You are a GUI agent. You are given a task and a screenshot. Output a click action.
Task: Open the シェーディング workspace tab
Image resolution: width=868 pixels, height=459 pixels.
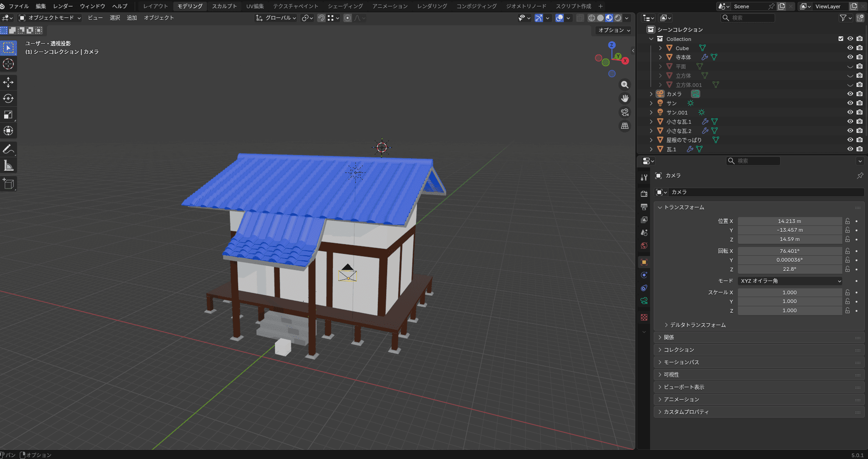tap(345, 6)
